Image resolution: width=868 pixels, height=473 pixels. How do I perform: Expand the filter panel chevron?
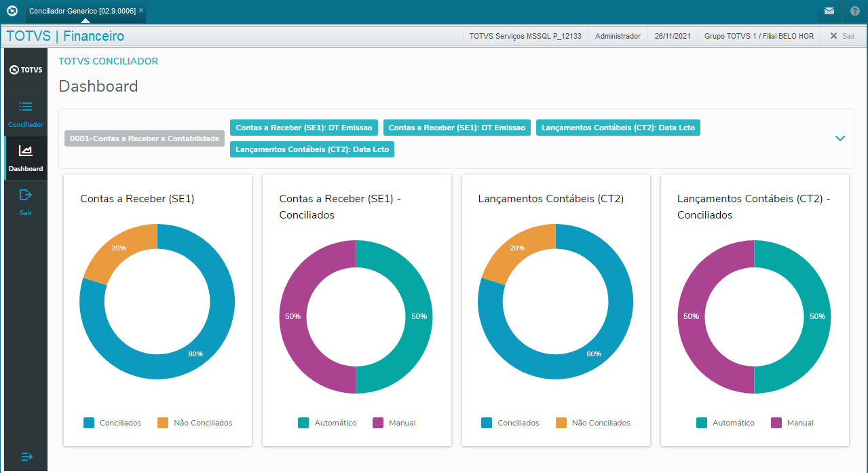point(840,138)
